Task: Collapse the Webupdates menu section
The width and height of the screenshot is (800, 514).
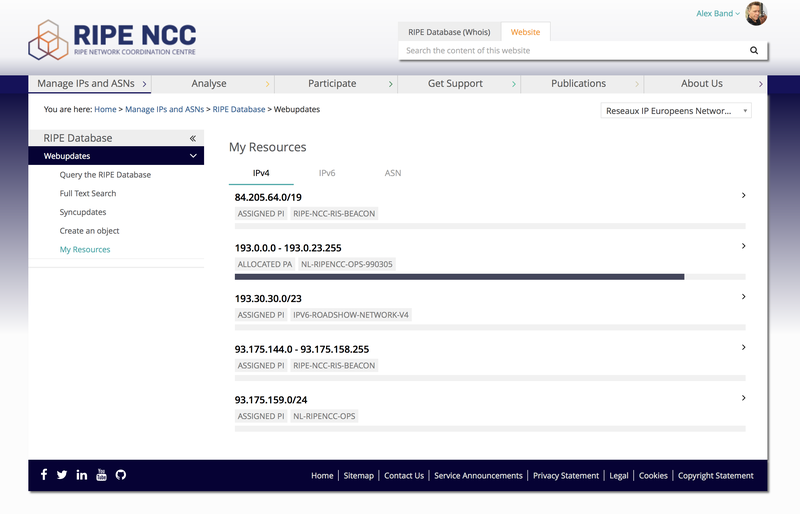Action: tap(193, 156)
